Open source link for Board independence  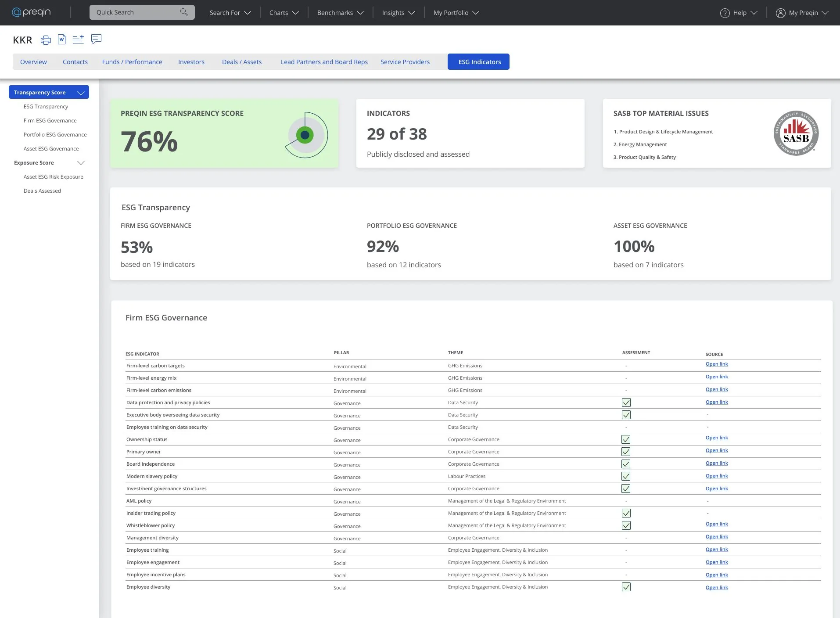(x=717, y=463)
